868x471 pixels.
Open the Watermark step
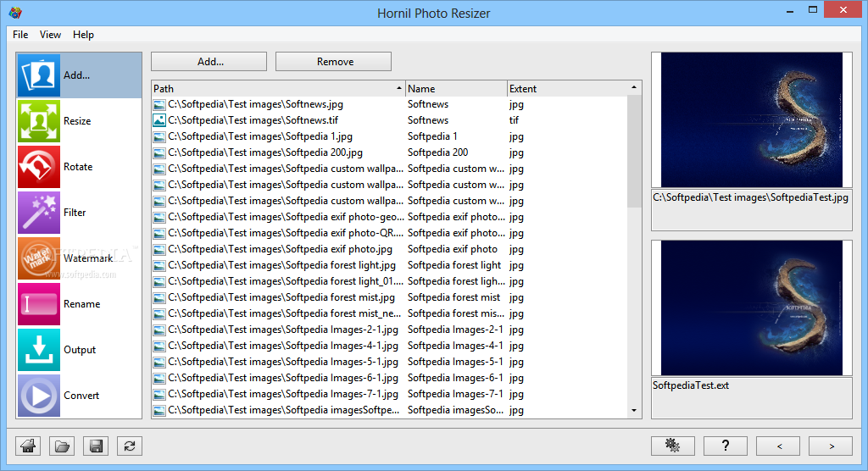click(79, 258)
